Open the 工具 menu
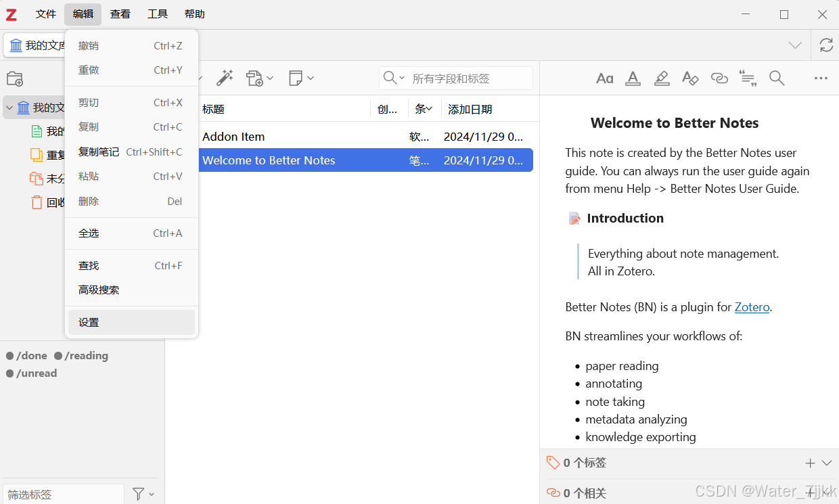Viewport: 839px width, 504px height. point(158,14)
